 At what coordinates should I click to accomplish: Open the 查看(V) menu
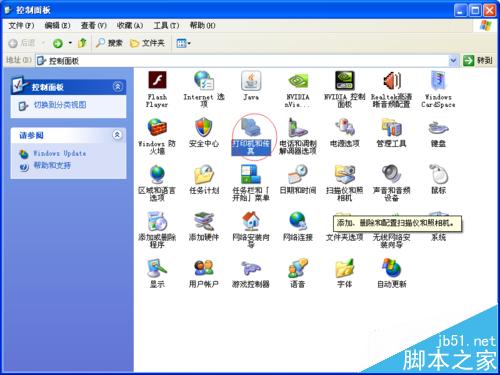tap(94, 25)
